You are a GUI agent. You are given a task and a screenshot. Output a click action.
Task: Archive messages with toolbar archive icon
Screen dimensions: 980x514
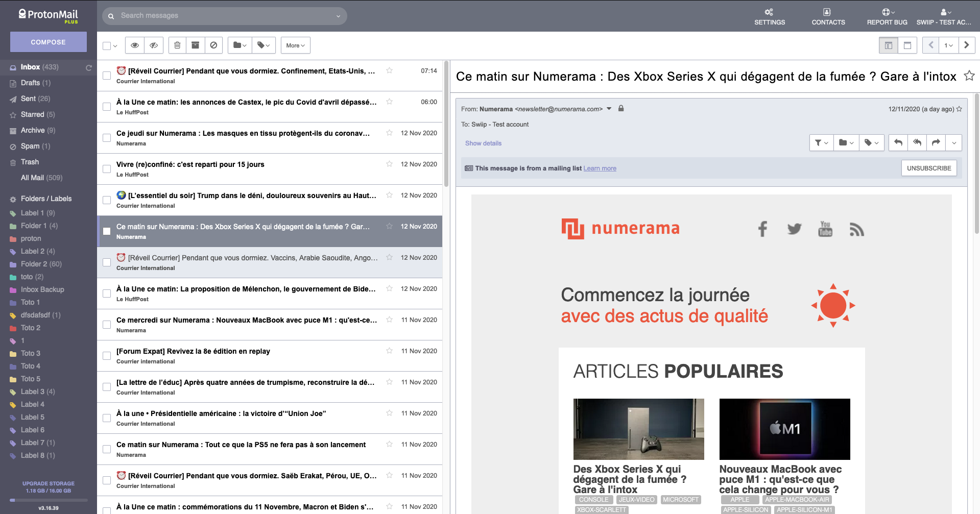pyautogui.click(x=195, y=45)
